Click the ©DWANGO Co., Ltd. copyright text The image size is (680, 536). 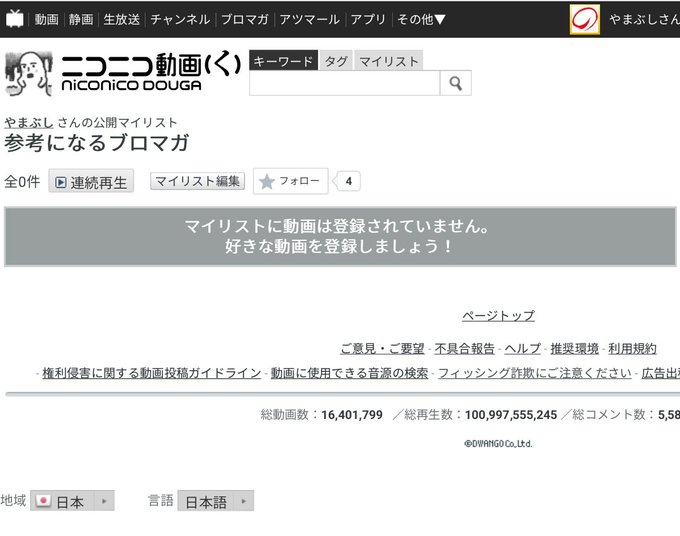coord(498,444)
